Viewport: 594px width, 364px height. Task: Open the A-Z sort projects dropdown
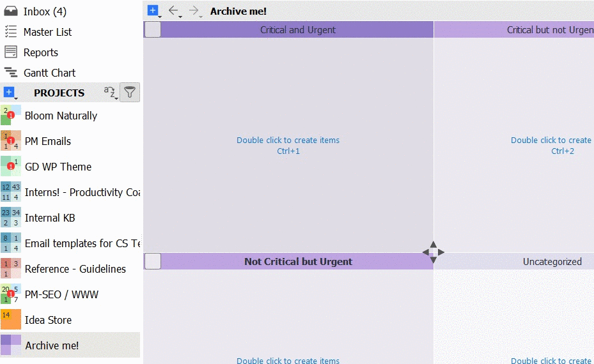pyautogui.click(x=111, y=93)
